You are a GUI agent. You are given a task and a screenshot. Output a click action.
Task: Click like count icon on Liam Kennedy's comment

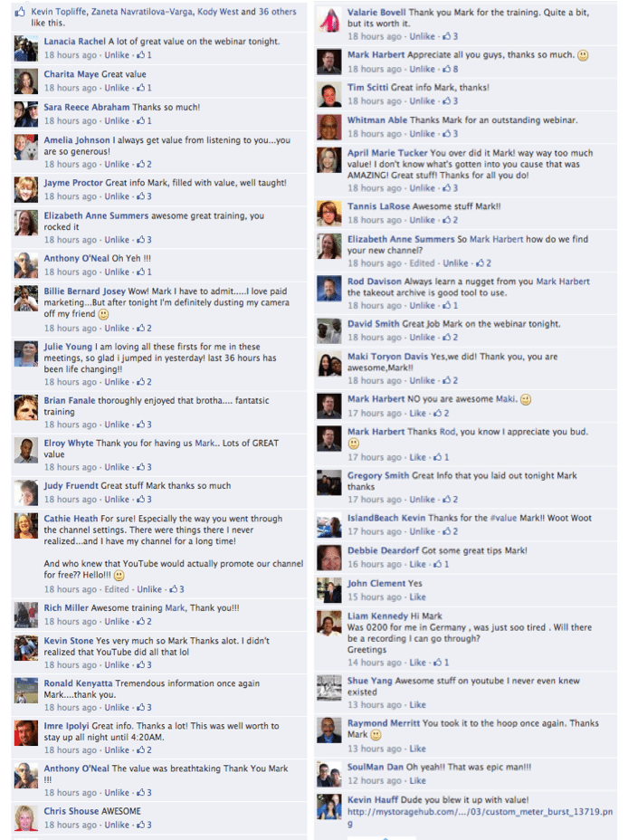[x=442, y=663]
